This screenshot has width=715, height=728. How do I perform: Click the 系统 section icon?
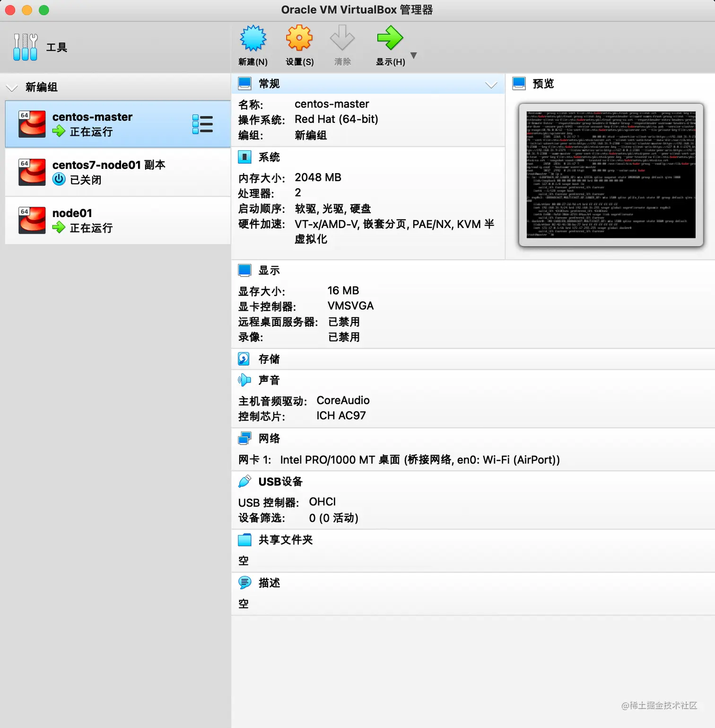[244, 157]
